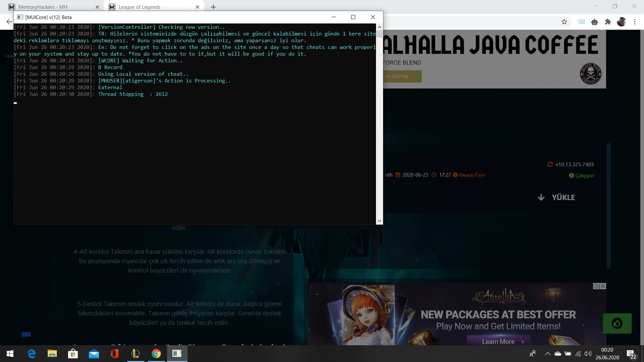644x362 pixels.
Task: Click the '[VersionController] Checking new version..' line
Action: [119, 27]
